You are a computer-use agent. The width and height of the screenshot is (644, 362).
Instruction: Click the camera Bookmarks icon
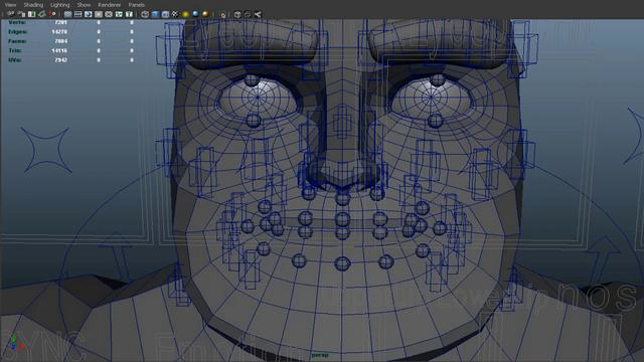(32, 14)
